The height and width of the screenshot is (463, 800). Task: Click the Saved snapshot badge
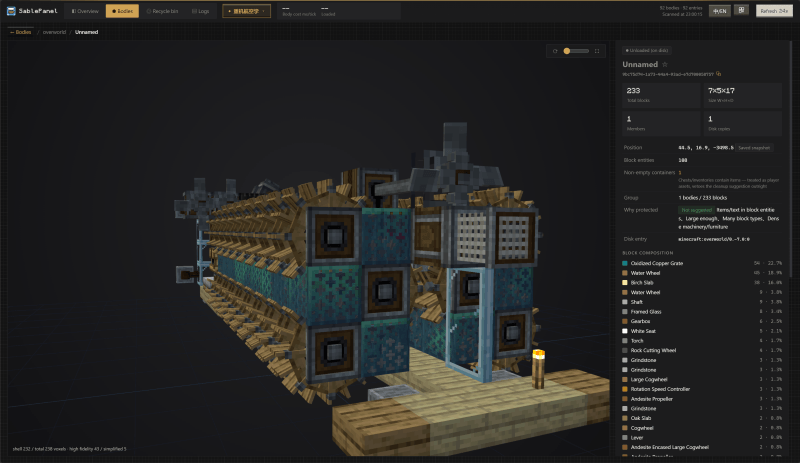[x=754, y=148]
